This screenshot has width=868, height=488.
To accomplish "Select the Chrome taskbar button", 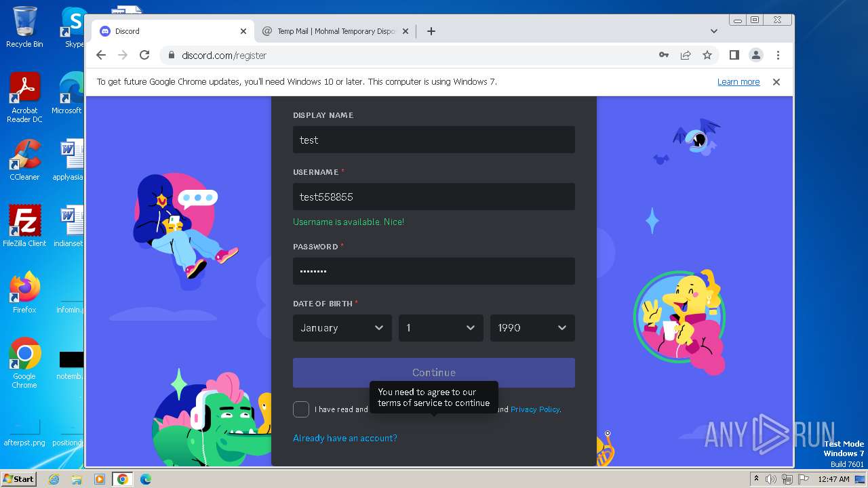I will 122,479.
